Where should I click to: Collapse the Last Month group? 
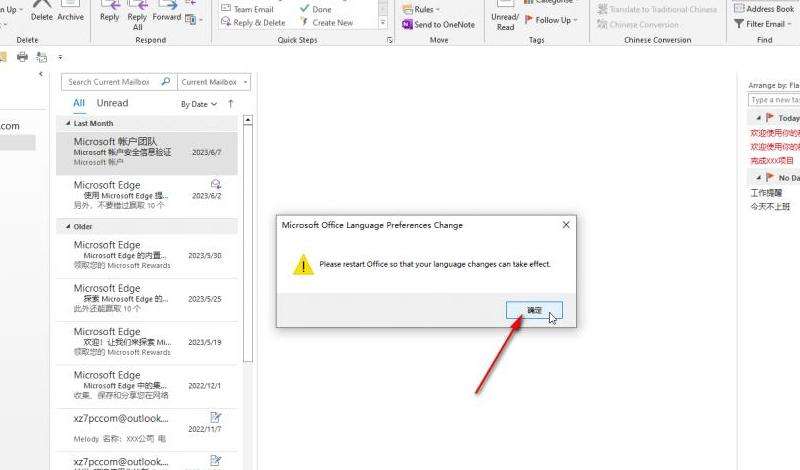coord(68,123)
